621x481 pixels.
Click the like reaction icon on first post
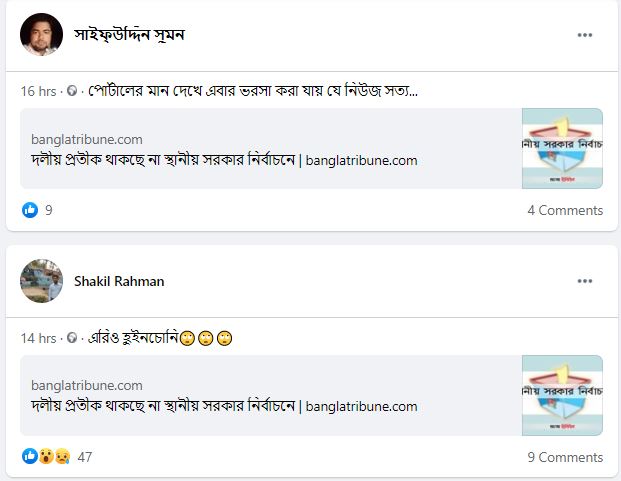(x=29, y=210)
